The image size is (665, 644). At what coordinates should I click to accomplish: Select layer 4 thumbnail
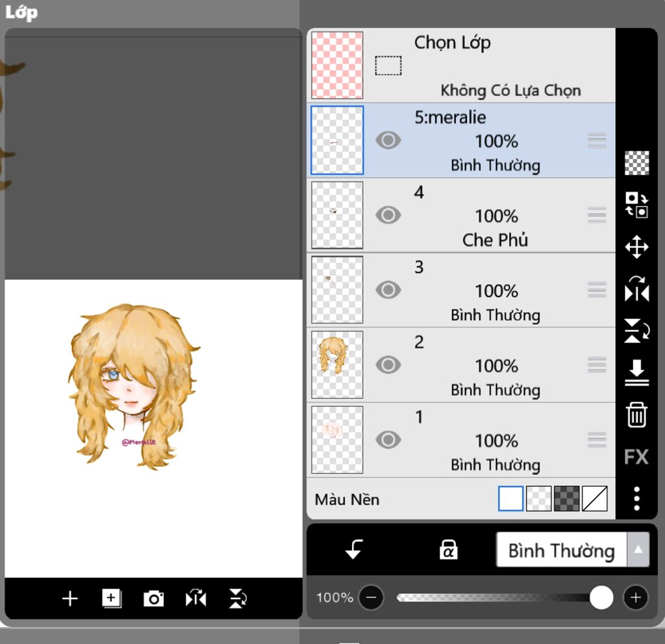pyautogui.click(x=337, y=215)
